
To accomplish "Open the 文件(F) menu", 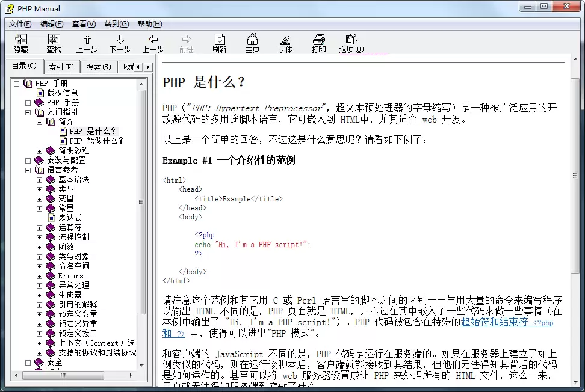I will [x=20, y=24].
